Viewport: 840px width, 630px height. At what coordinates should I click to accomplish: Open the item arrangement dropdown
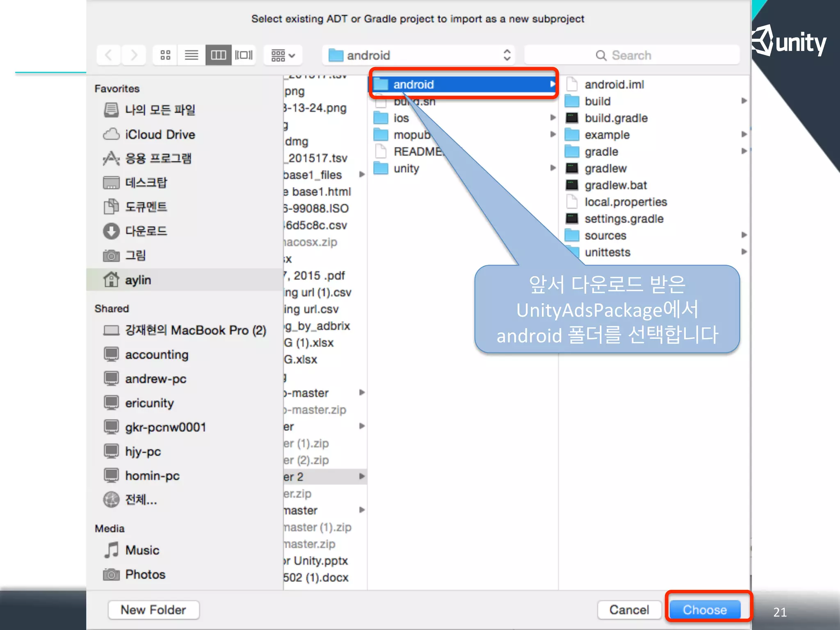click(283, 55)
